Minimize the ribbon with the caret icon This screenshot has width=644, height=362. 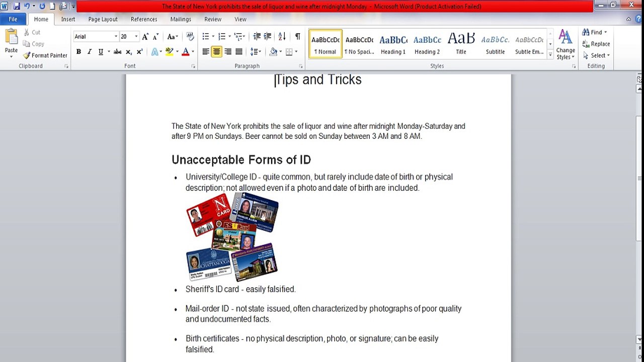coord(628,19)
